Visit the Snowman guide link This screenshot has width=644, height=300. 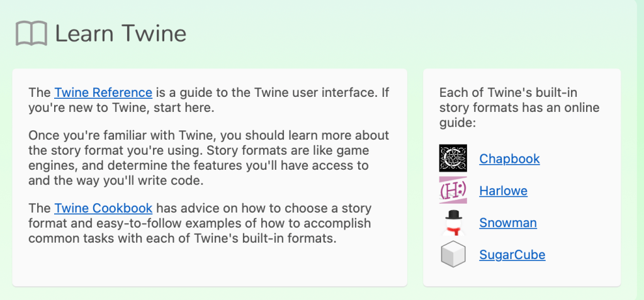click(x=507, y=223)
